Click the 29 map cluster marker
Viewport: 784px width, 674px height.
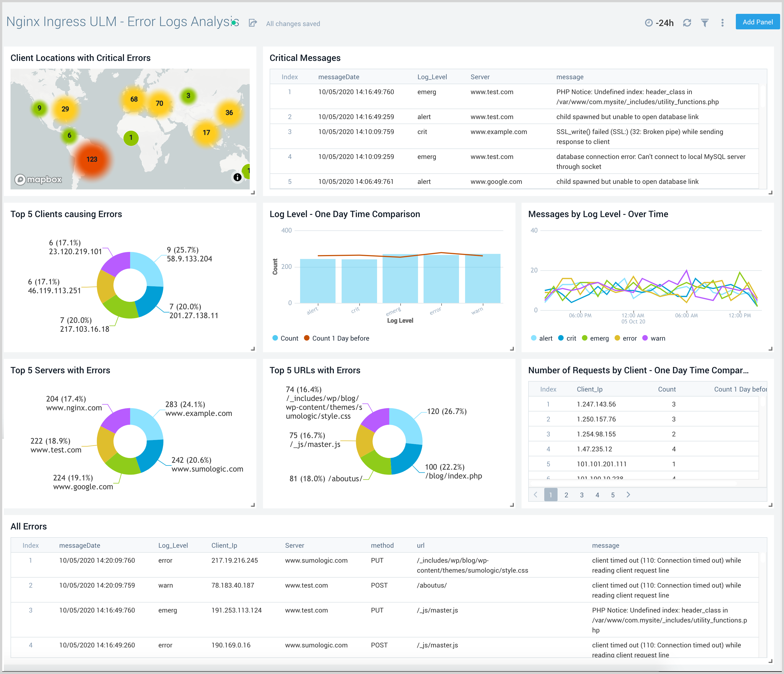pos(65,109)
